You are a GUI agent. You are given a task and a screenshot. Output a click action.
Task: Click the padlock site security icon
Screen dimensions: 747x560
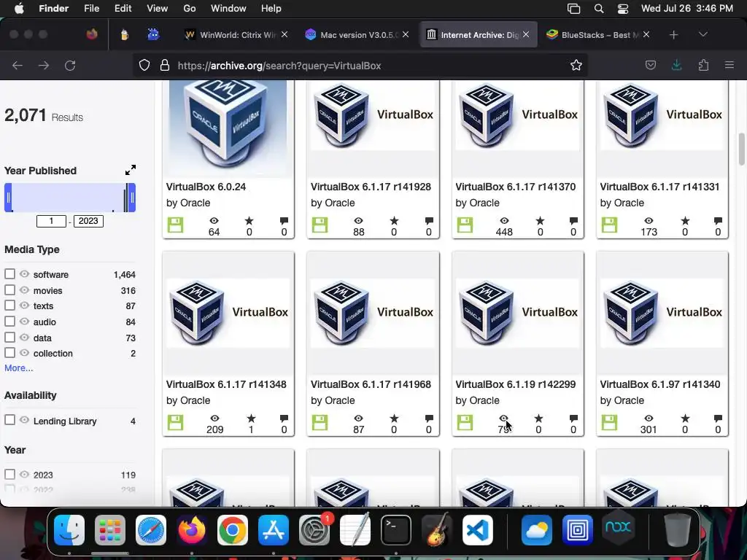coord(165,65)
